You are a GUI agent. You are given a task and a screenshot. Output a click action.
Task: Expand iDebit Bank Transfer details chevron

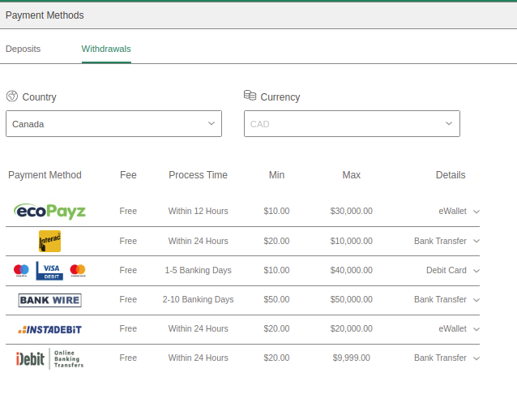476,358
